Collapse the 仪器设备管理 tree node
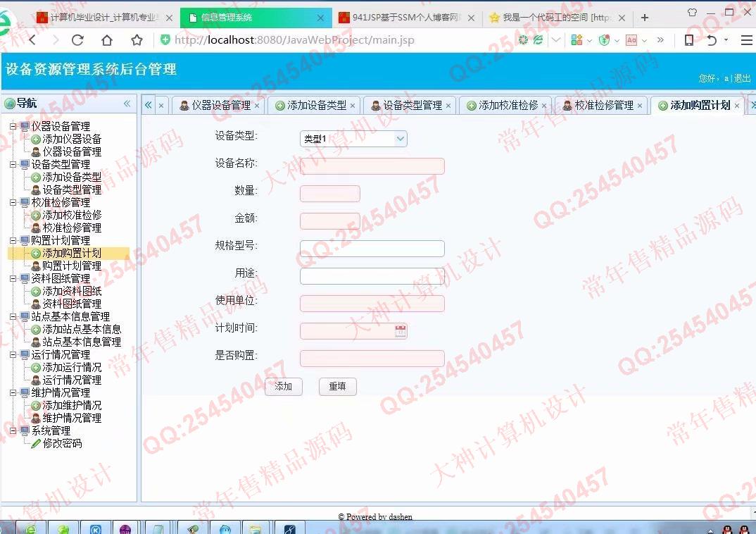This screenshot has width=756, height=534. pyautogui.click(x=13, y=126)
